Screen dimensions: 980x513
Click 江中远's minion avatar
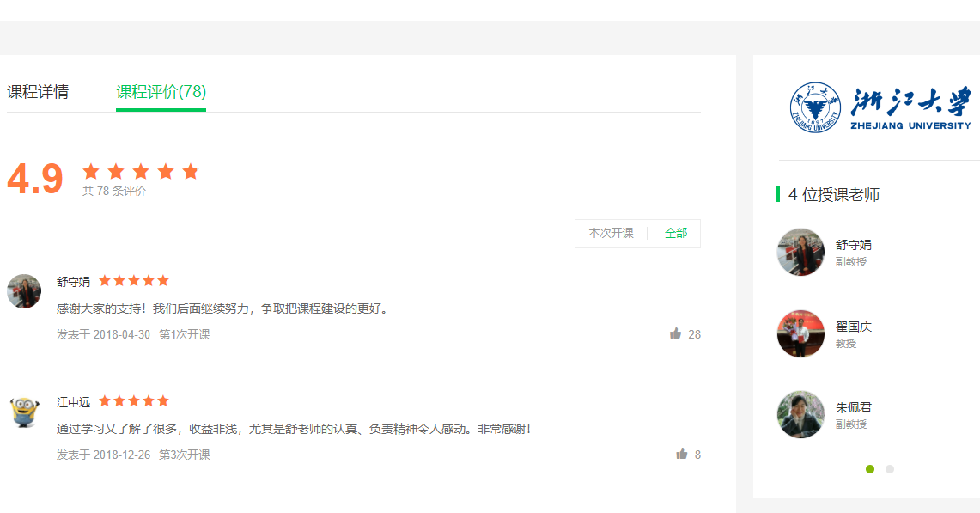[24, 412]
